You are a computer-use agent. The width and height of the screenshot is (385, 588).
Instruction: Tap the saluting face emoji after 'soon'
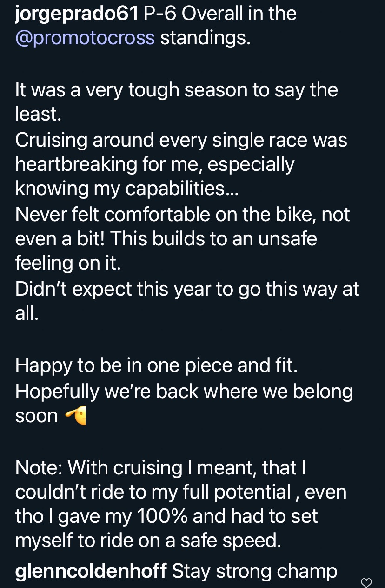pyautogui.click(x=75, y=416)
